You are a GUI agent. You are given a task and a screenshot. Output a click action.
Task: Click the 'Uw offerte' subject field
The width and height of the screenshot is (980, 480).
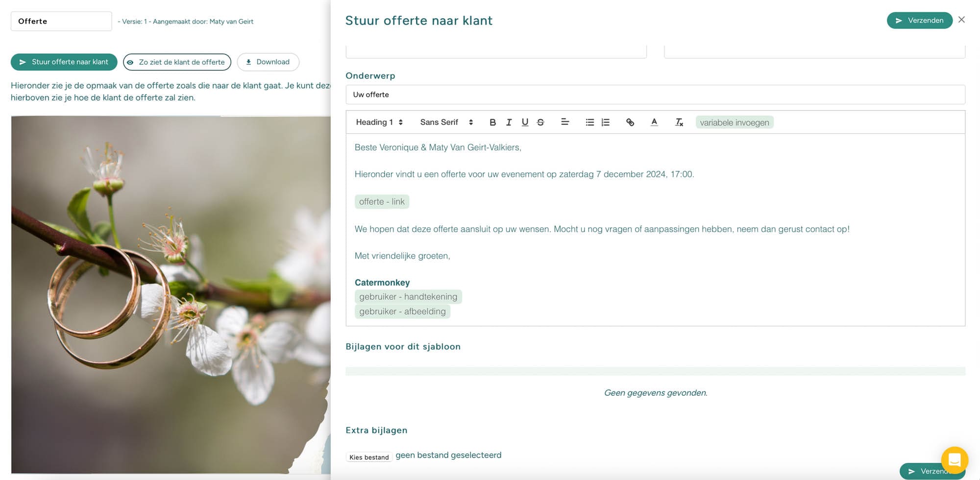coord(656,95)
